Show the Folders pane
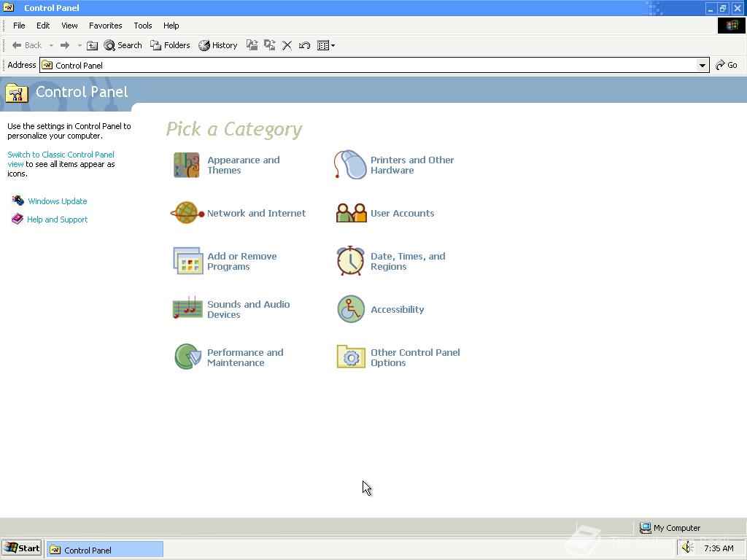 tap(170, 45)
